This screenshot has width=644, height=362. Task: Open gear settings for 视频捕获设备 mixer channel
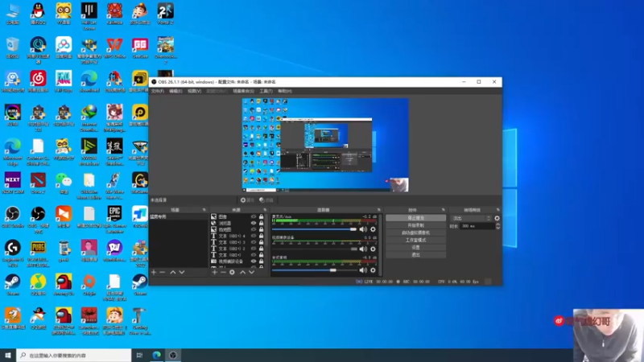373,249
